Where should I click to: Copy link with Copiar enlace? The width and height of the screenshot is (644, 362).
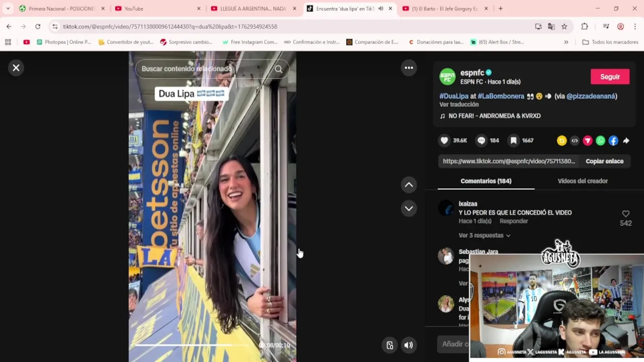604,161
